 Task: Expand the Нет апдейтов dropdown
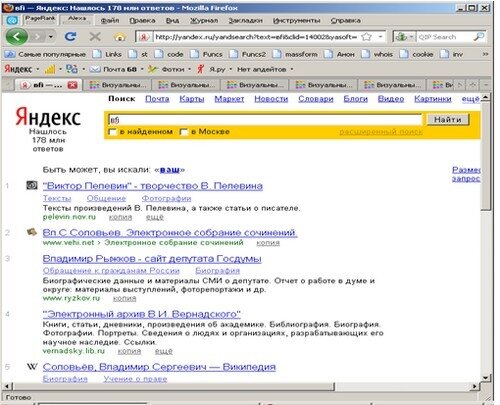pyautogui.click(x=292, y=69)
